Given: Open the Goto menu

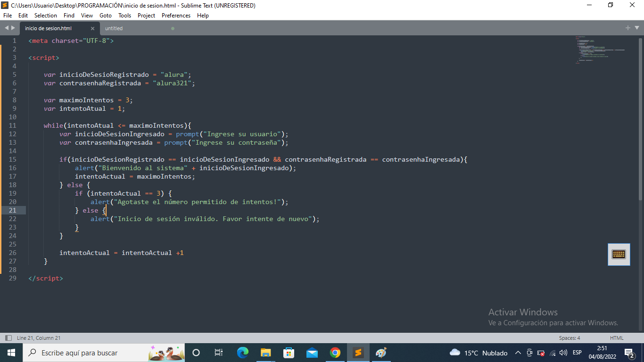Looking at the screenshot, I should click(x=106, y=16).
